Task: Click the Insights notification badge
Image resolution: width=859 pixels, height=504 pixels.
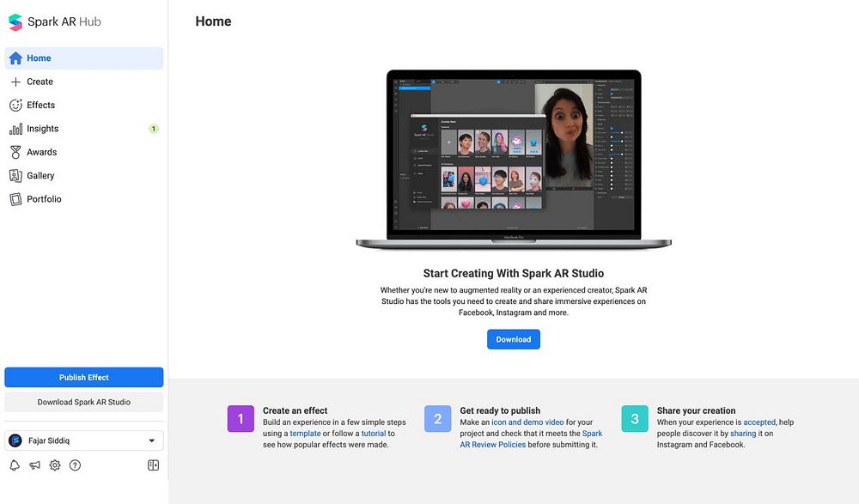Action: point(154,129)
